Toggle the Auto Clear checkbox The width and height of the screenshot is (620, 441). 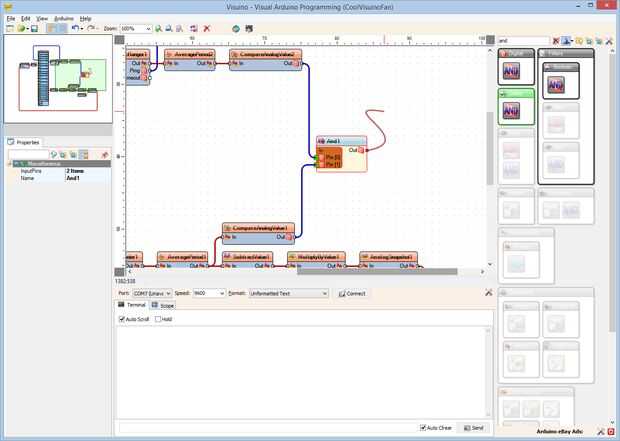(423, 428)
